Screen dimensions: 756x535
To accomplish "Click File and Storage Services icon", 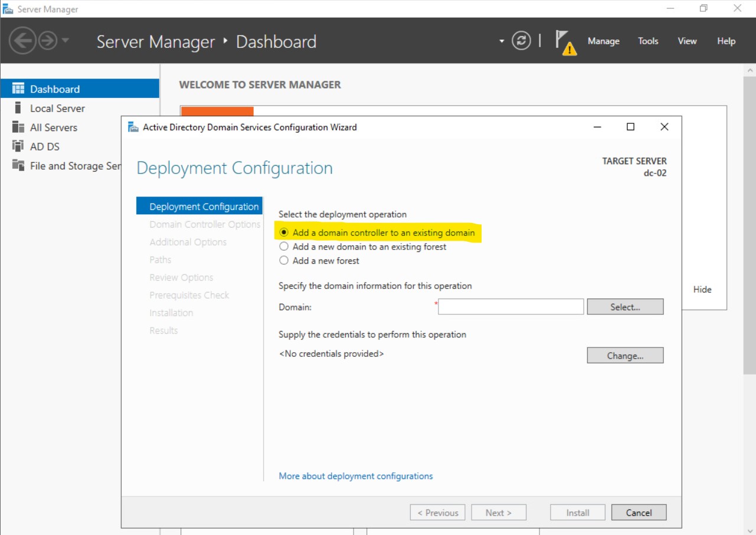I will coord(18,166).
